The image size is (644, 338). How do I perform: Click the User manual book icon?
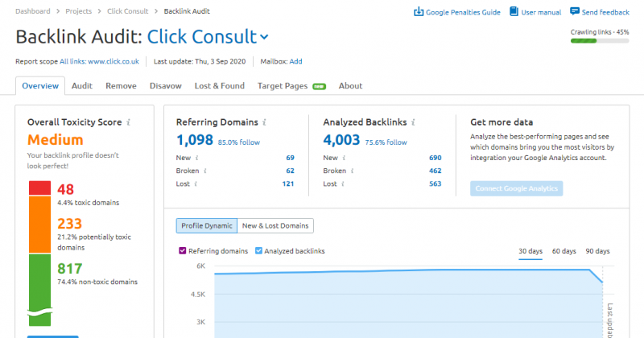click(x=514, y=11)
